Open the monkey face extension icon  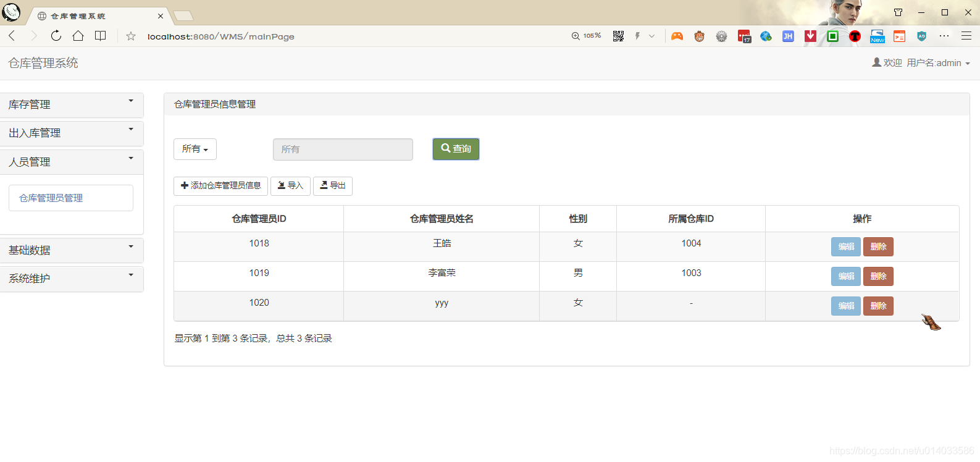699,36
